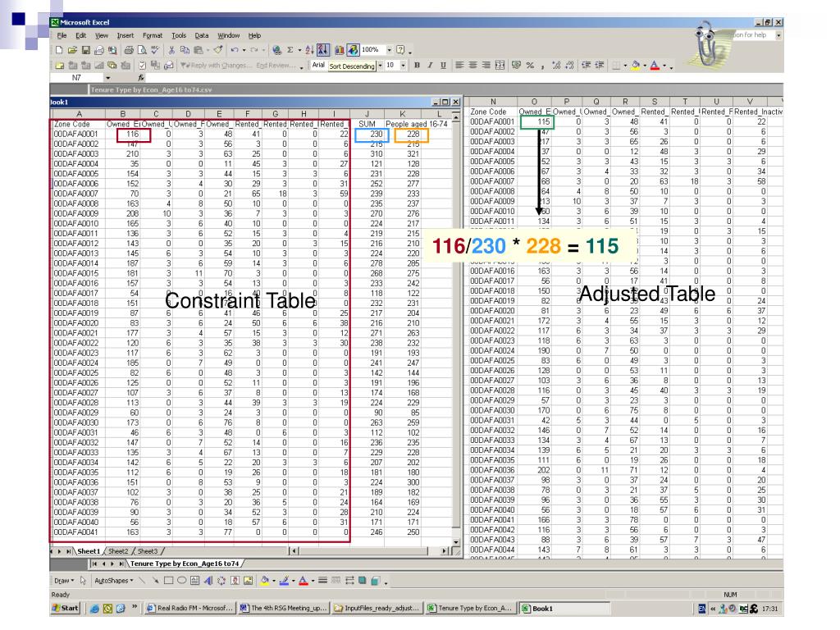Click the Print icon

tap(129, 50)
